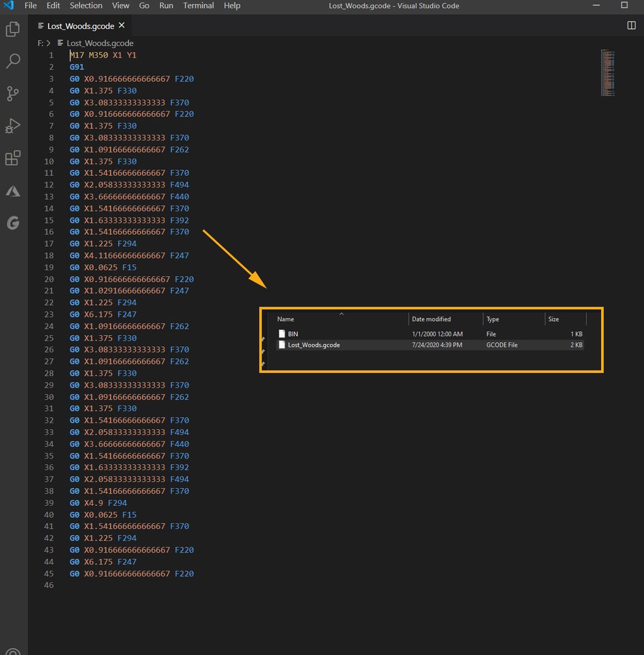644x655 pixels.
Task: Select the Lost_Woods.gcode editor tab
Action: tap(81, 26)
